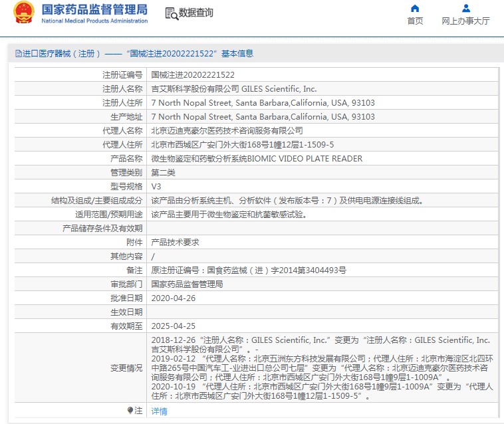Click National Medical Products Administration subtitle
The width and height of the screenshot is (504, 424).
94,21
